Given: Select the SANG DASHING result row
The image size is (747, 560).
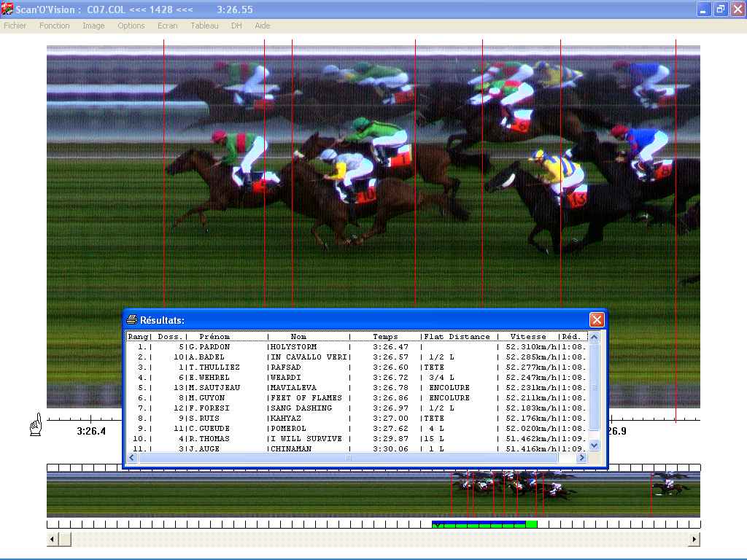Looking at the screenshot, I should [356, 408].
